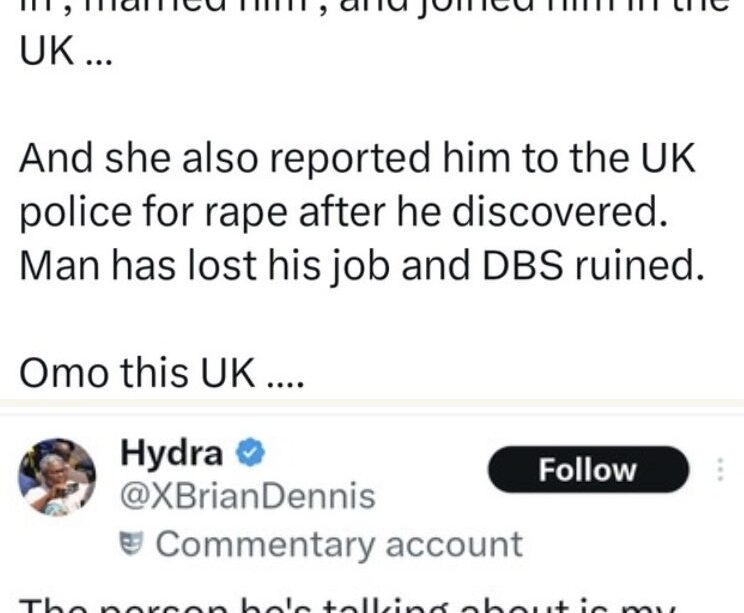Open the three-dot more options menu

pyautogui.click(x=724, y=470)
